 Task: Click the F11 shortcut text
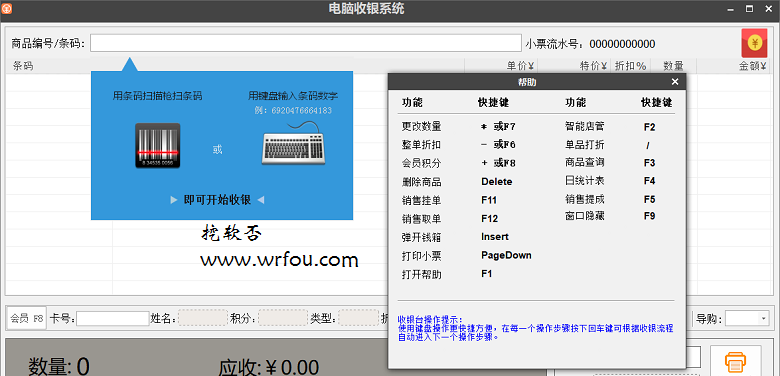click(x=488, y=200)
